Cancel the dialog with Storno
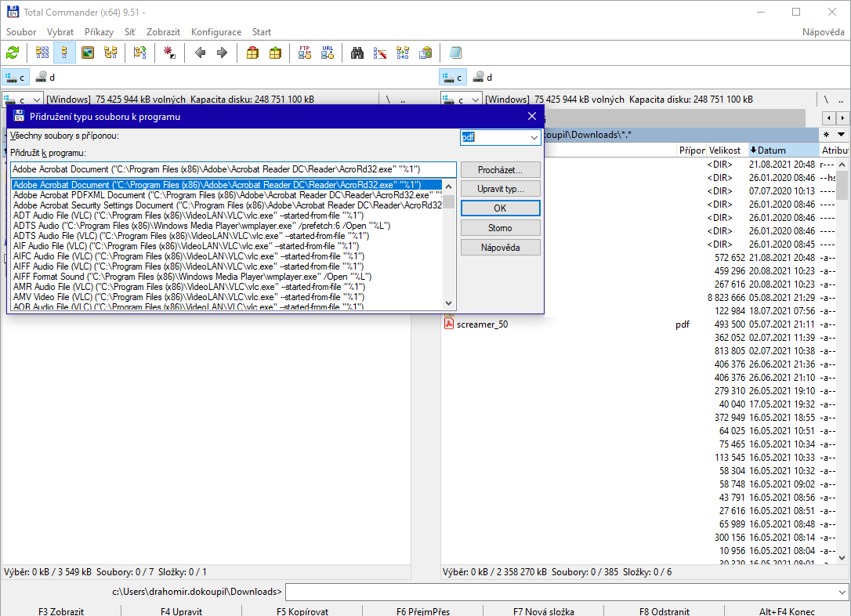The width and height of the screenshot is (851, 616). [x=500, y=228]
